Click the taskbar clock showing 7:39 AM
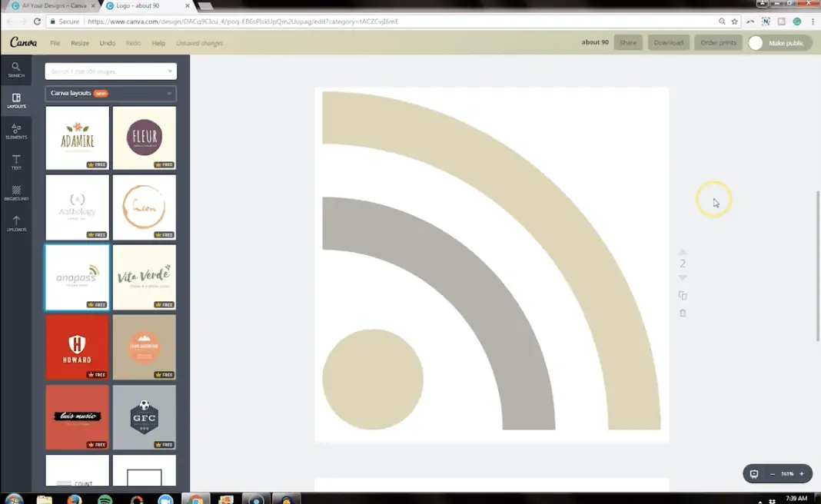This screenshot has width=821, height=504. (796, 499)
